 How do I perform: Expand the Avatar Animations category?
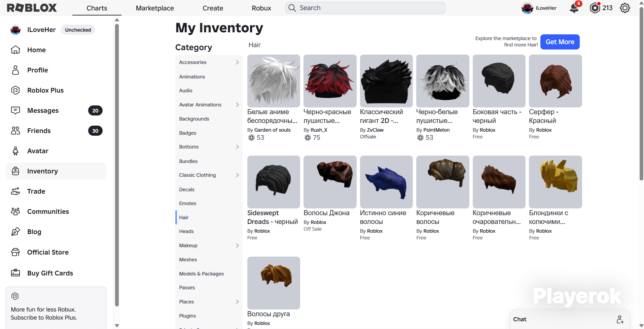(x=237, y=105)
